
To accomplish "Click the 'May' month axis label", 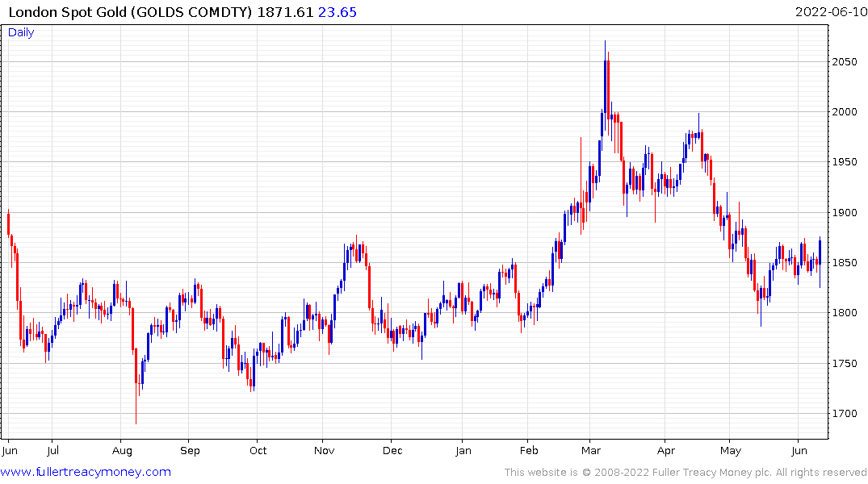I will click(x=731, y=451).
